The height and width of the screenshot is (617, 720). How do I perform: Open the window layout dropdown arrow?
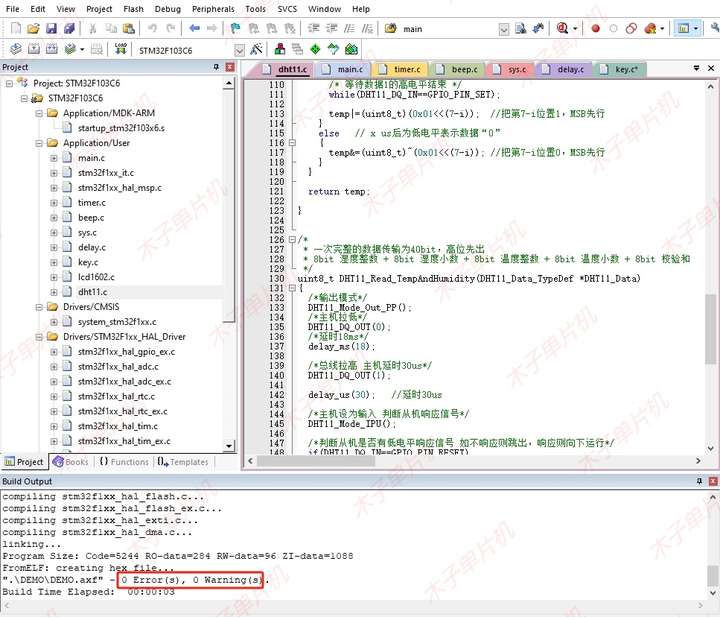point(696,28)
